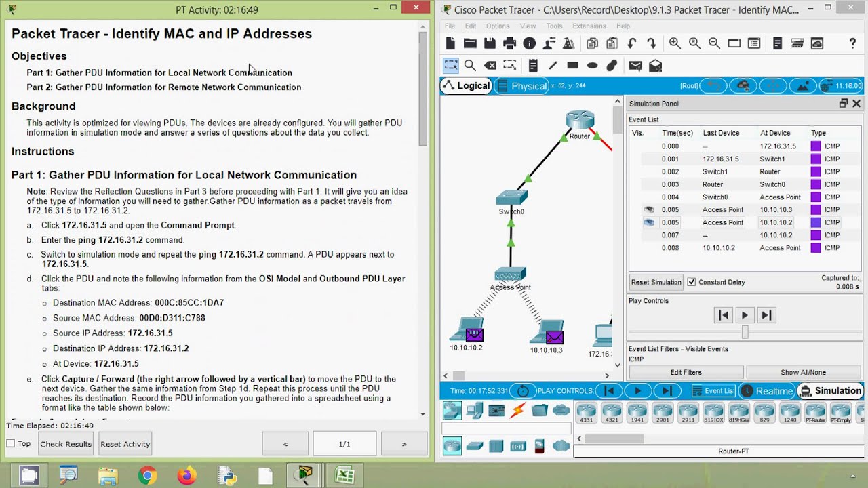Viewport: 868px width, 488px height.
Task: Open Excel from the Windows taskbar
Action: (344, 475)
